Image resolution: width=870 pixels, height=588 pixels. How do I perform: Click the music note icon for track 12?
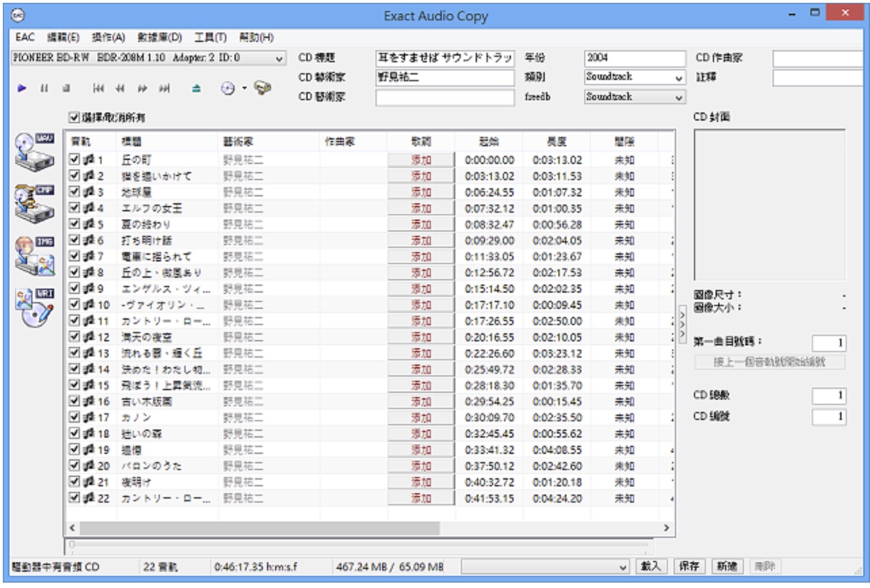tap(89, 337)
